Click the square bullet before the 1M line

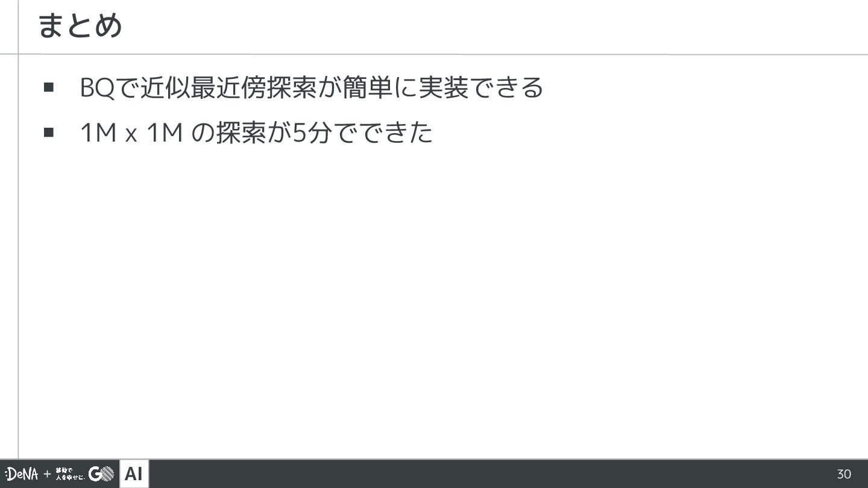(x=49, y=132)
